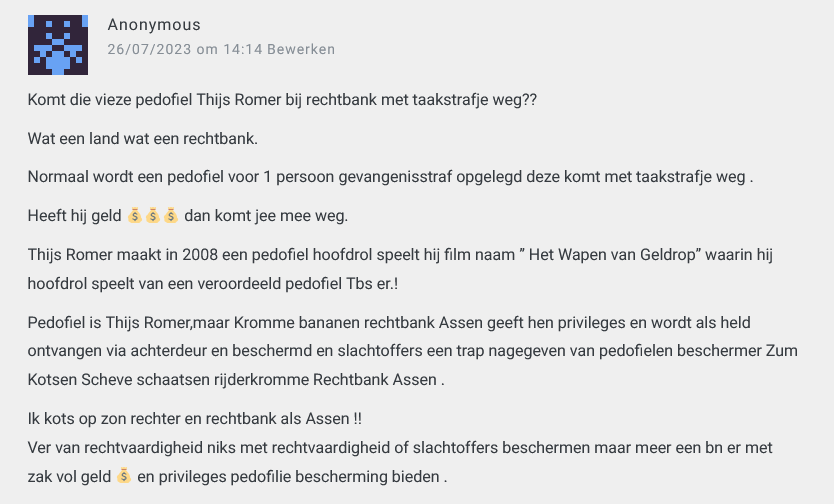
Task: Click money bag emoji before 'dan komt jee'
Action: [171, 215]
